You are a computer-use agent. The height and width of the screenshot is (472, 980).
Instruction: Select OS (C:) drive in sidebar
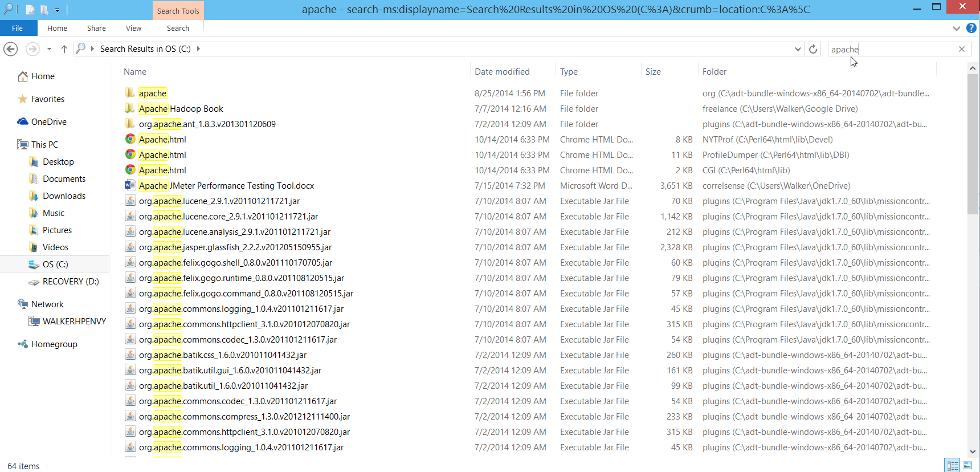pyautogui.click(x=55, y=265)
